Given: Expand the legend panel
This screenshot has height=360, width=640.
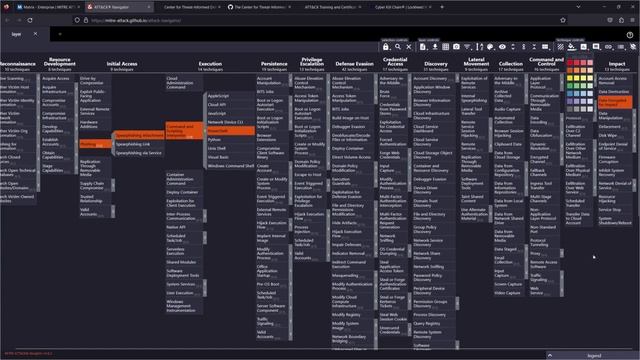Looking at the screenshot, I should (x=550, y=356).
